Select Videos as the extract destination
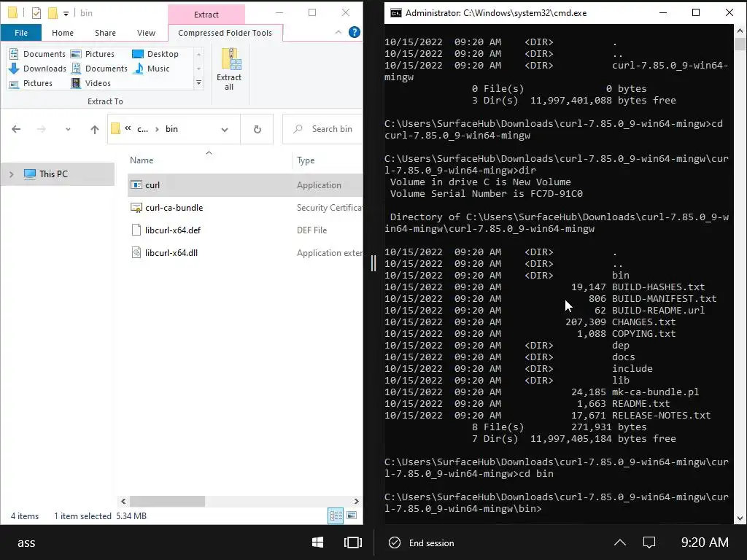The image size is (747, 560). coord(91,83)
